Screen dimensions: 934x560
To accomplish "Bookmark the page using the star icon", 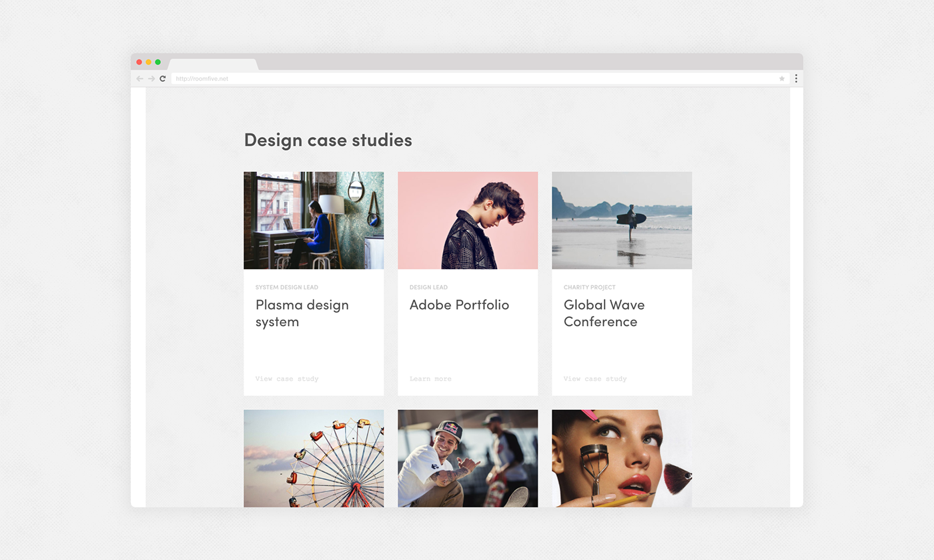I will coord(782,79).
